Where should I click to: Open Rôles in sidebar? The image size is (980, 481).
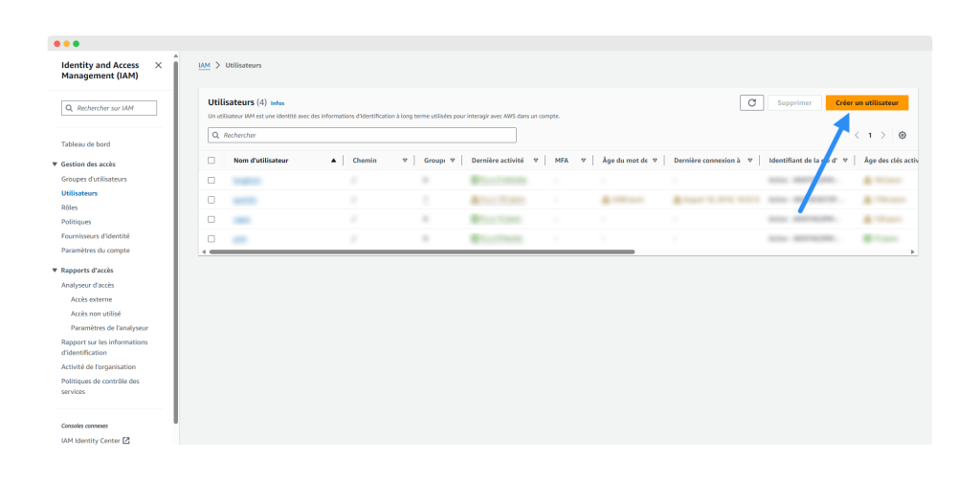click(x=69, y=208)
